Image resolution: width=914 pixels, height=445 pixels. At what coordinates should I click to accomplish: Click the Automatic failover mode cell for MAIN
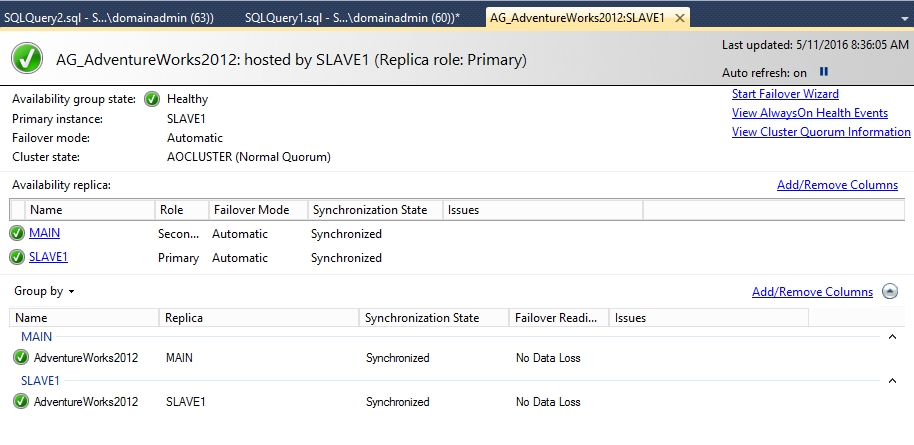pyautogui.click(x=240, y=234)
